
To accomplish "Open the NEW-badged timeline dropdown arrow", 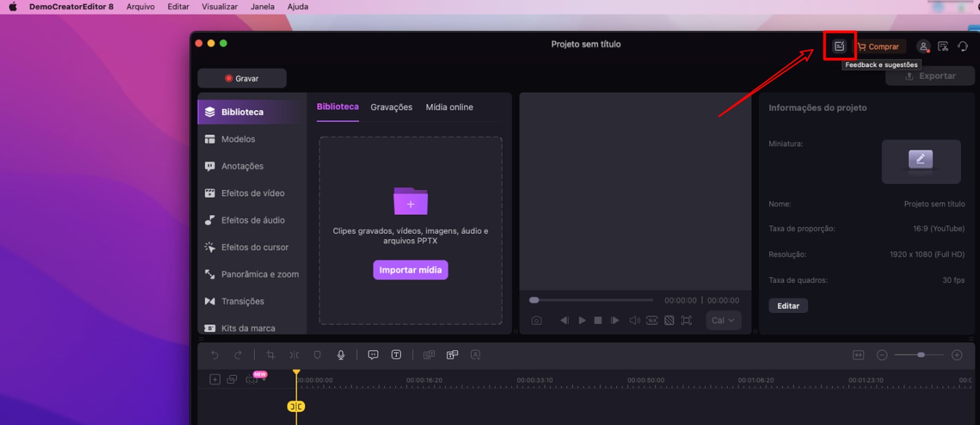I will click(x=264, y=380).
